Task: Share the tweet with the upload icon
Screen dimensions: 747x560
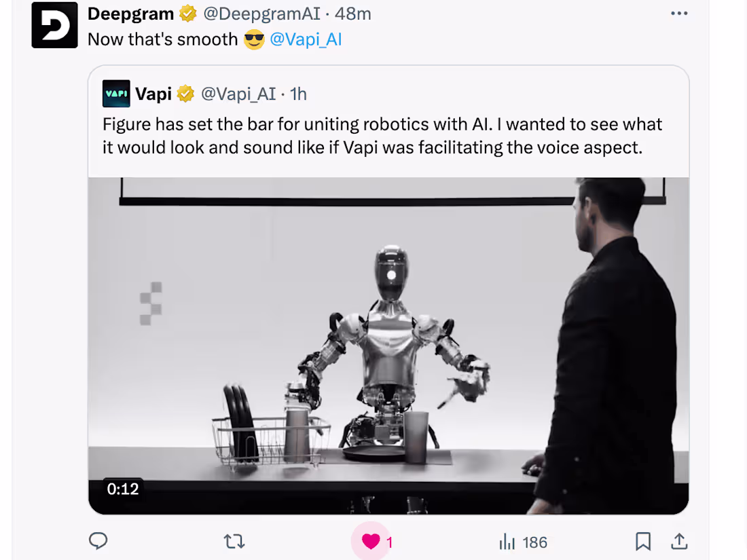Action: pos(679,541)
